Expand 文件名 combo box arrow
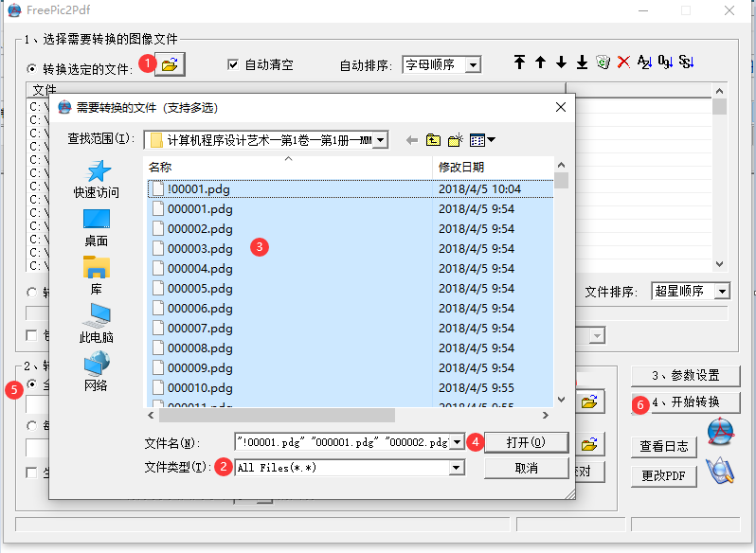 coord(457,441)
